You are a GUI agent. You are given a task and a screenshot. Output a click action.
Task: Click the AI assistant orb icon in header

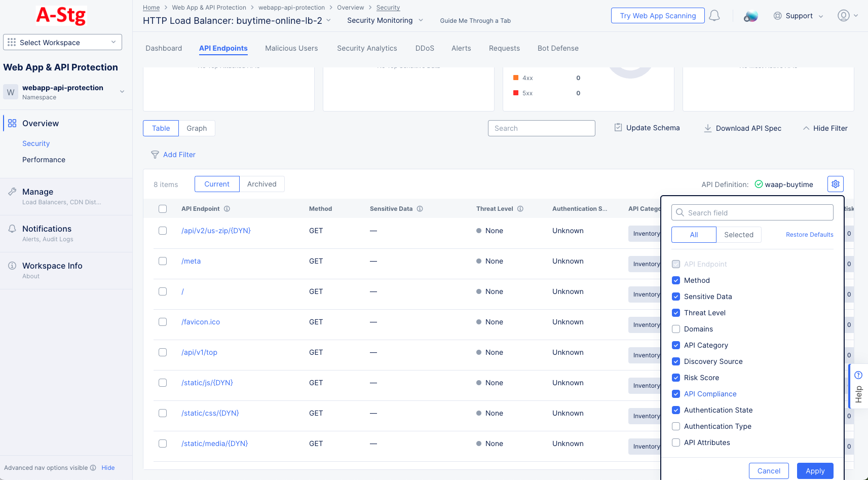[x=750, y=16]
